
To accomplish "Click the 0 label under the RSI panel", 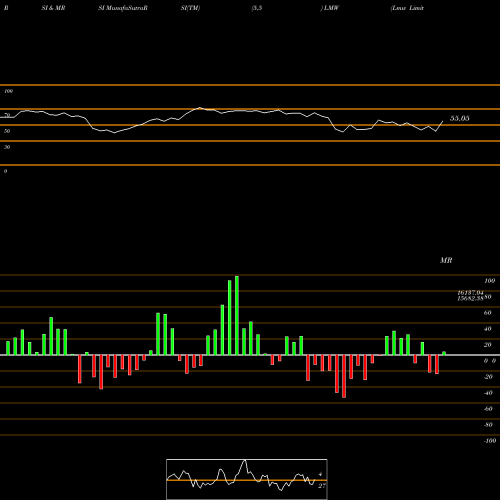I will 5,171.
